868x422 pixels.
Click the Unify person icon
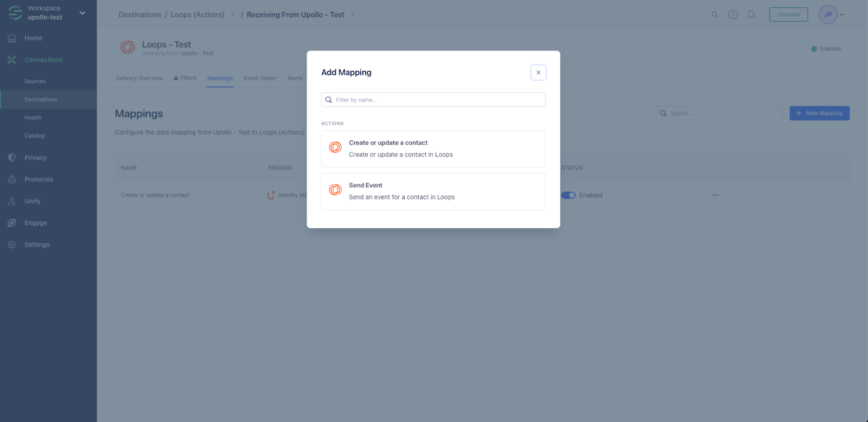tap(12, 201)
